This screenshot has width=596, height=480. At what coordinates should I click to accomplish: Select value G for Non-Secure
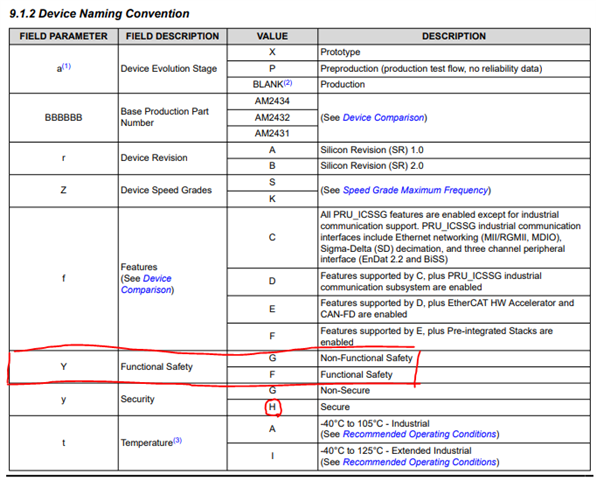point(272,391)
